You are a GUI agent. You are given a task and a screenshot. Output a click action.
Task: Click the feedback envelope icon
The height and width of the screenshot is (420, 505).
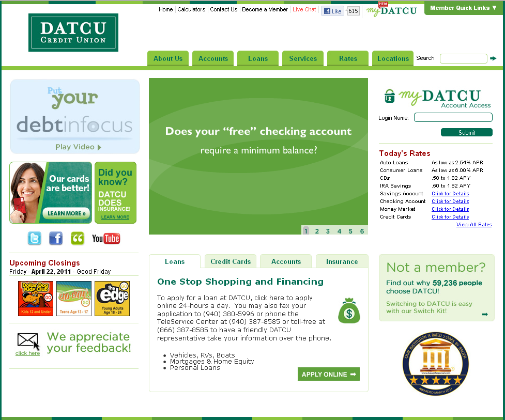coord(28,341)
